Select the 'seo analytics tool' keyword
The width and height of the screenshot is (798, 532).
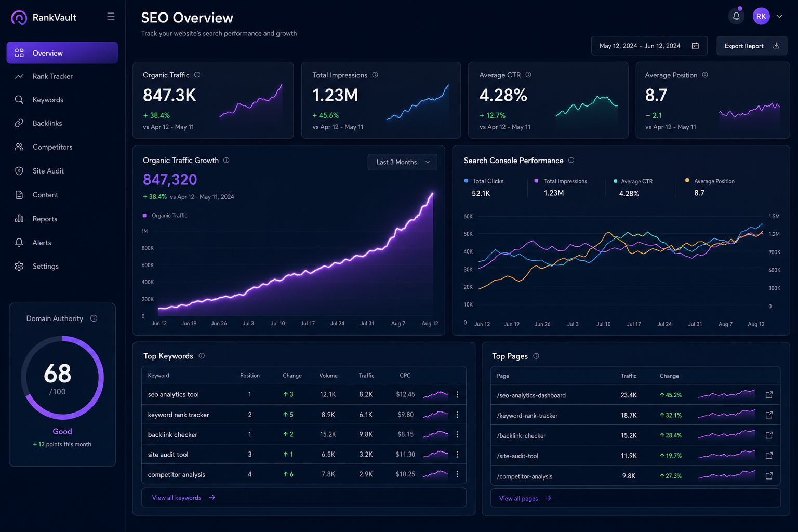point(174,395)
